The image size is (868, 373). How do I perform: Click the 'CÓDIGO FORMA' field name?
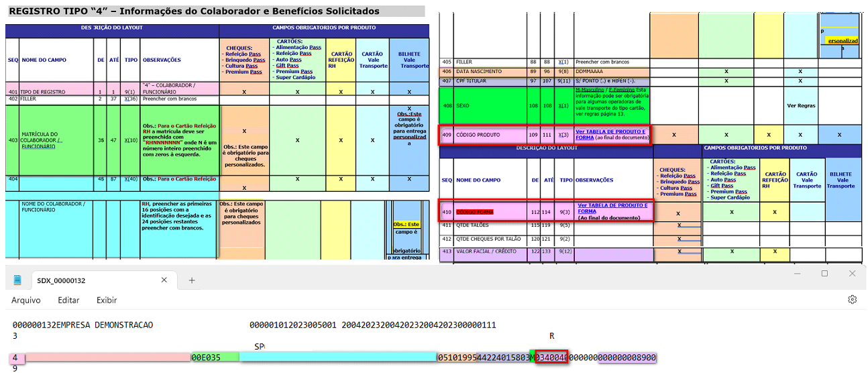point(474,211)
